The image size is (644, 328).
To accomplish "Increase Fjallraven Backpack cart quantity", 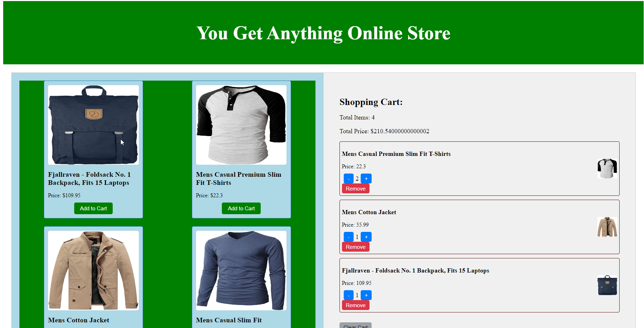I will (x=366, y=295).
